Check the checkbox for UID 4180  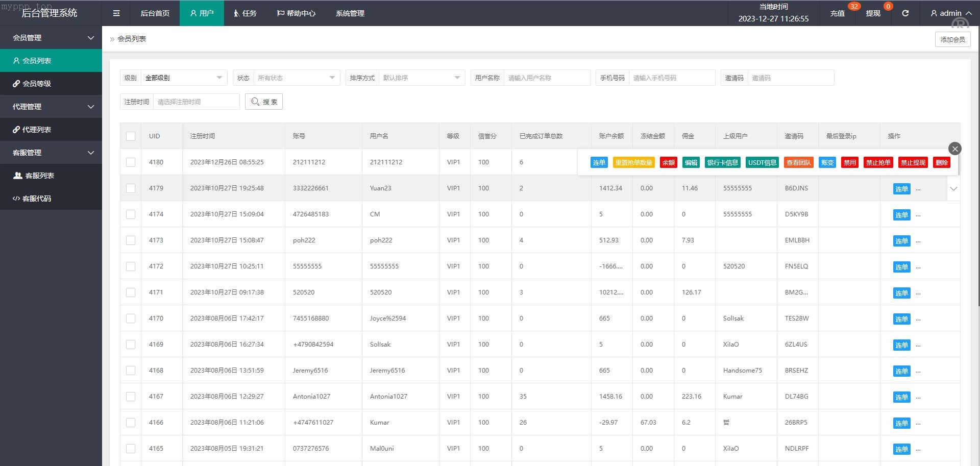[x=131, y=162]
